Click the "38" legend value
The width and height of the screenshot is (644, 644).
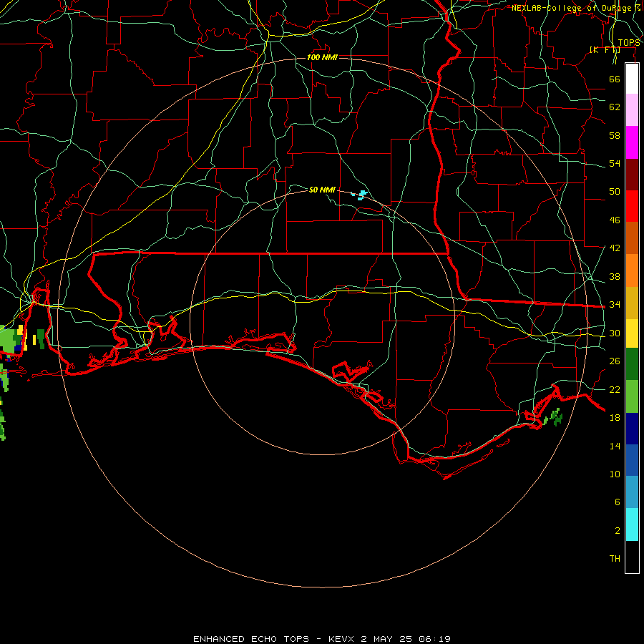pyautogui.click(x=615, y=277)
